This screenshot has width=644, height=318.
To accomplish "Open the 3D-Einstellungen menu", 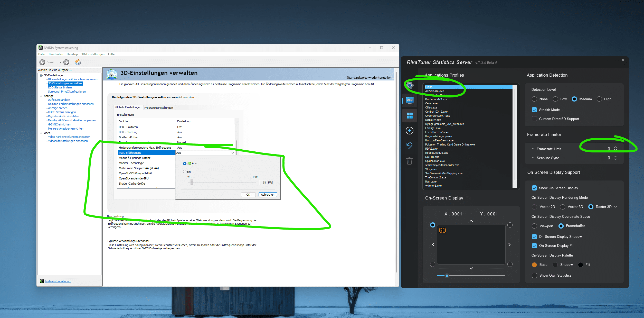I will 93,54.
